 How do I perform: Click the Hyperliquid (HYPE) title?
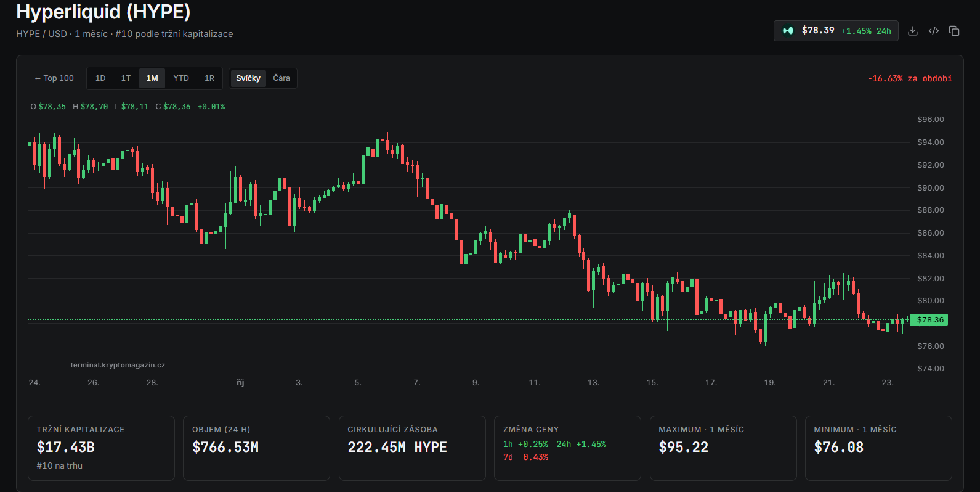(103, 12)
